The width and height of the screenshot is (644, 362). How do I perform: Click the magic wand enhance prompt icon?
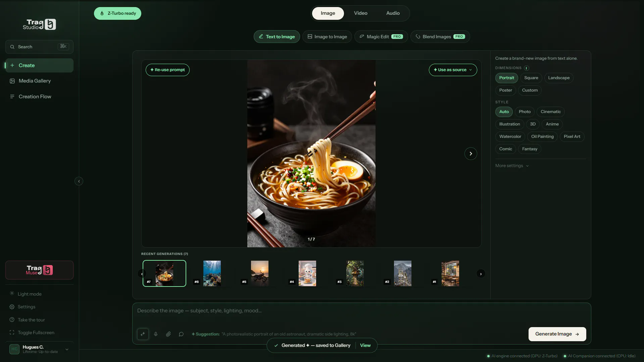click(x=143, y=334)
